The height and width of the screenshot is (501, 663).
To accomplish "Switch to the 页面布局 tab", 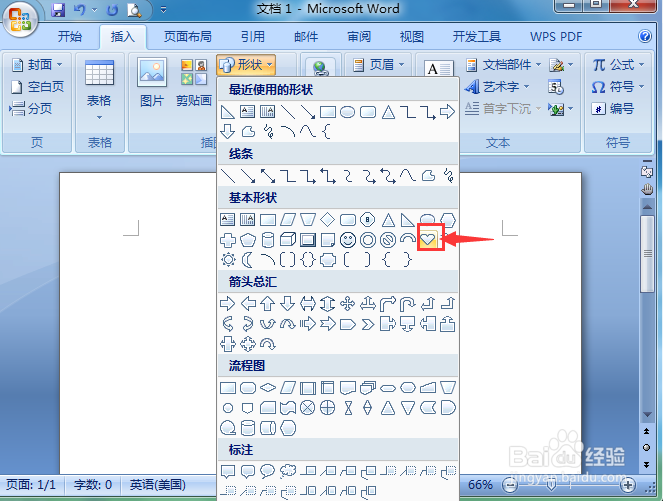I will pyautogui.click(x=187, y=37).
